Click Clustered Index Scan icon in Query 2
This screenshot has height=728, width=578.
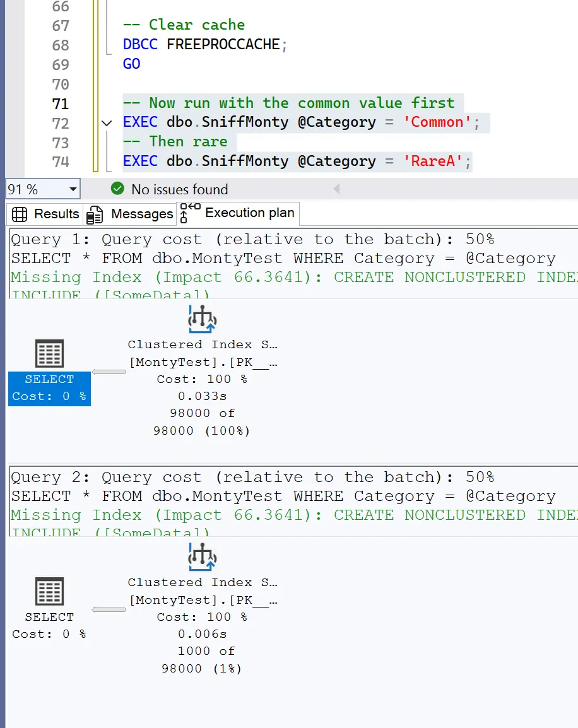(x=202, y=557)
